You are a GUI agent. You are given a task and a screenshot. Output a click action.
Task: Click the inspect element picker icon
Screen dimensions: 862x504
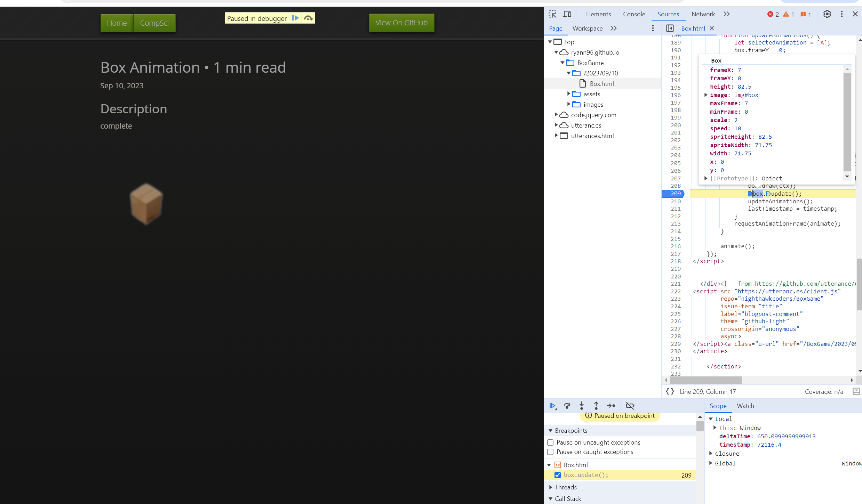(x=552, y=14)
